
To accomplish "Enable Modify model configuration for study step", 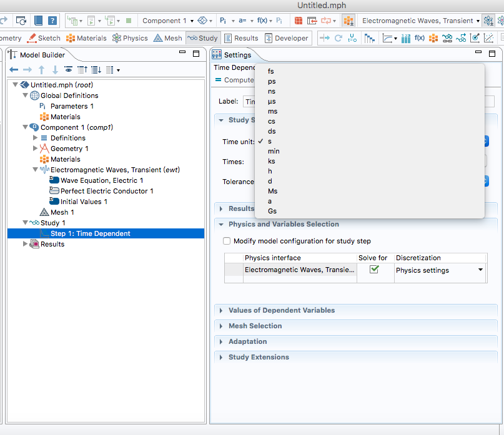I will pos(227,241).
